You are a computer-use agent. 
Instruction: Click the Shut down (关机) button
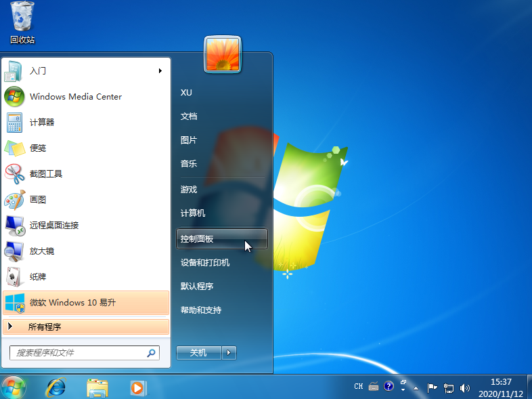tap(199, 353)
